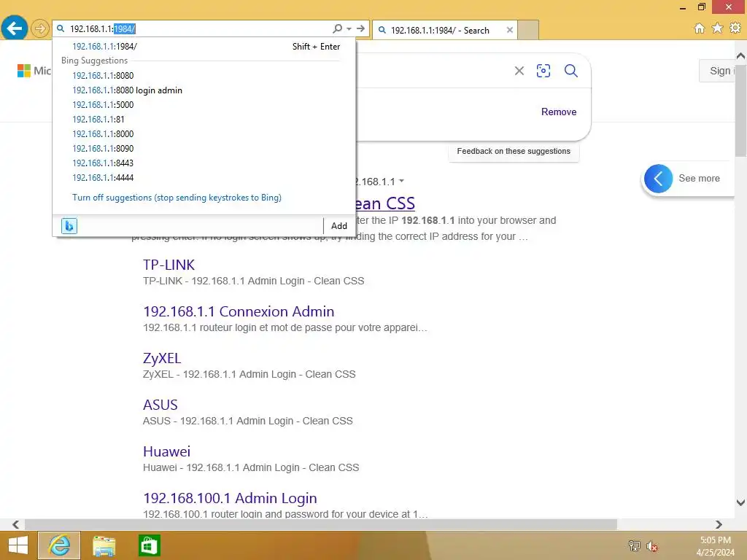Screen dimensions: 747x560
Task: Open the Clean CSS result title
Action: pos(385,203)
